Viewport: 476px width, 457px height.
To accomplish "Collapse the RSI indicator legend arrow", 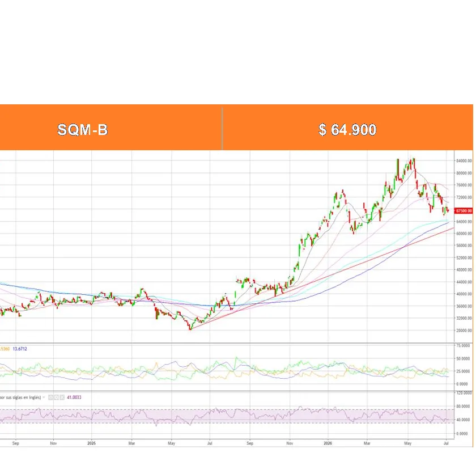I will point(44,397).
